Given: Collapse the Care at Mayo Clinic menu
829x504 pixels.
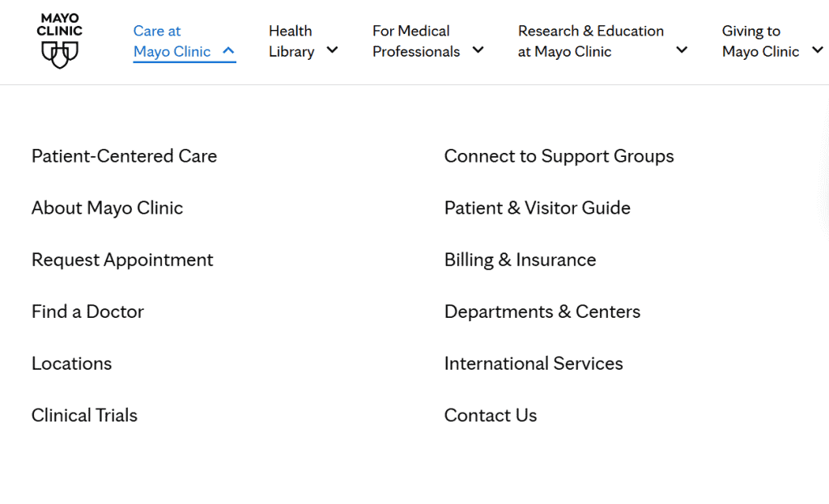Looking at the screenshot, I should (x=228, y=51).
